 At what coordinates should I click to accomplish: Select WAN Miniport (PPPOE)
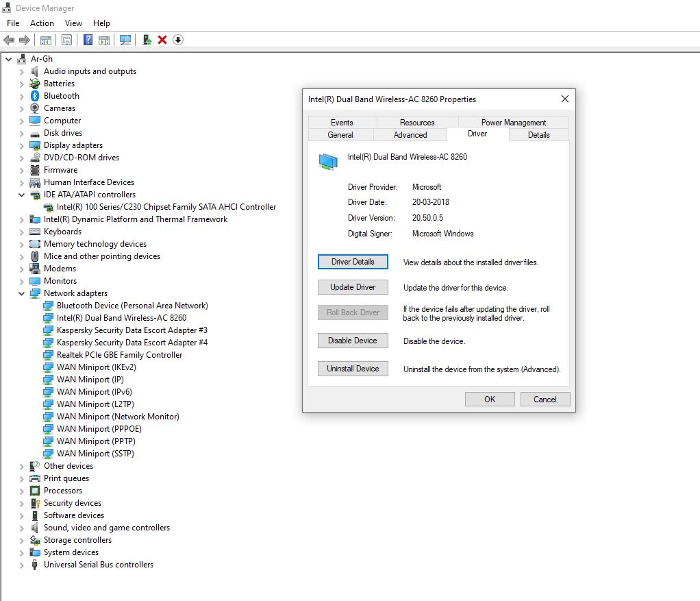(99, 429)
